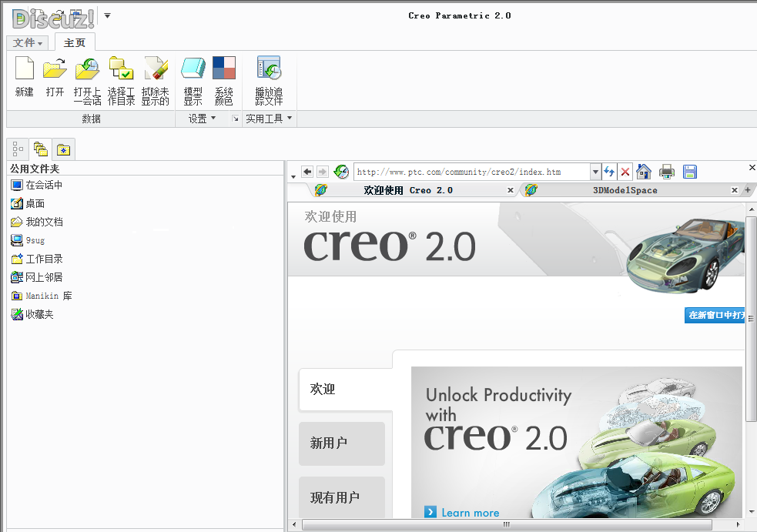Click the Unlock Productivity Creo 2.0 banner

click(x=577, y=442)
